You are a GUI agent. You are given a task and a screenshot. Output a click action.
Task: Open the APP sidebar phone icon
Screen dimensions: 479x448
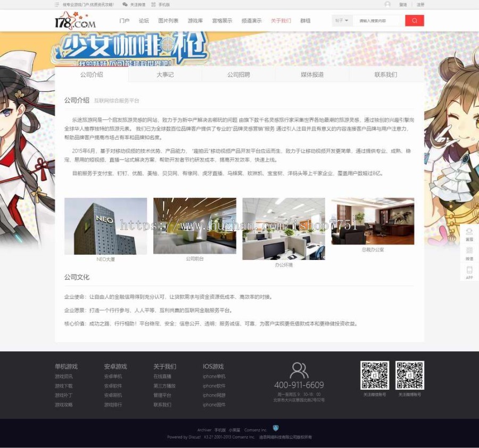point(469,272)
